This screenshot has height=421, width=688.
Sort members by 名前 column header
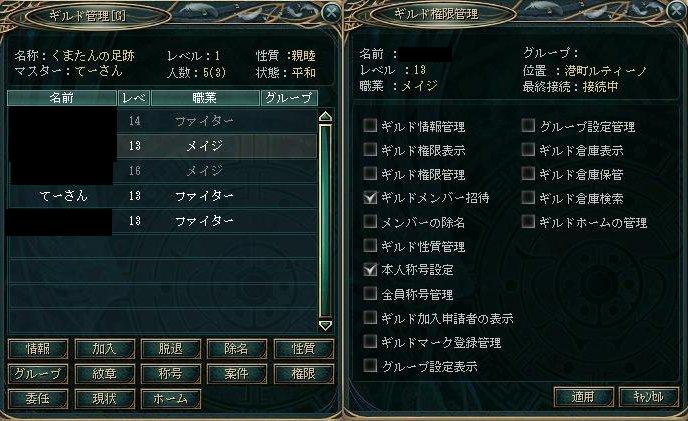[61, 98]
